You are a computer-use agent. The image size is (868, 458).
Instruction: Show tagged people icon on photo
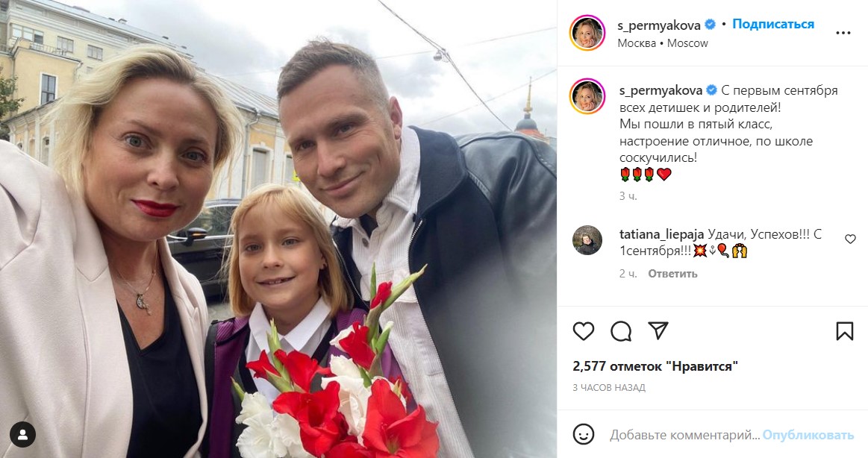(x=22, y=434)
